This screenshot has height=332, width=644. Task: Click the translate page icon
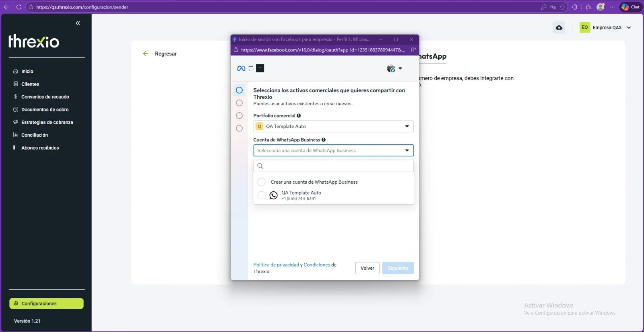553,7
